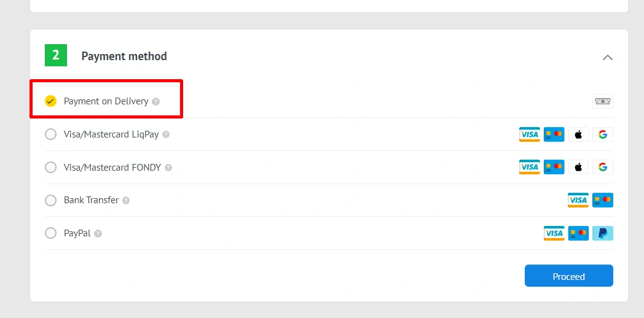Screen dimensions: 644x318
Task: Select Visa/Mastercard LiqPay radio option
Action: (51, 134)
